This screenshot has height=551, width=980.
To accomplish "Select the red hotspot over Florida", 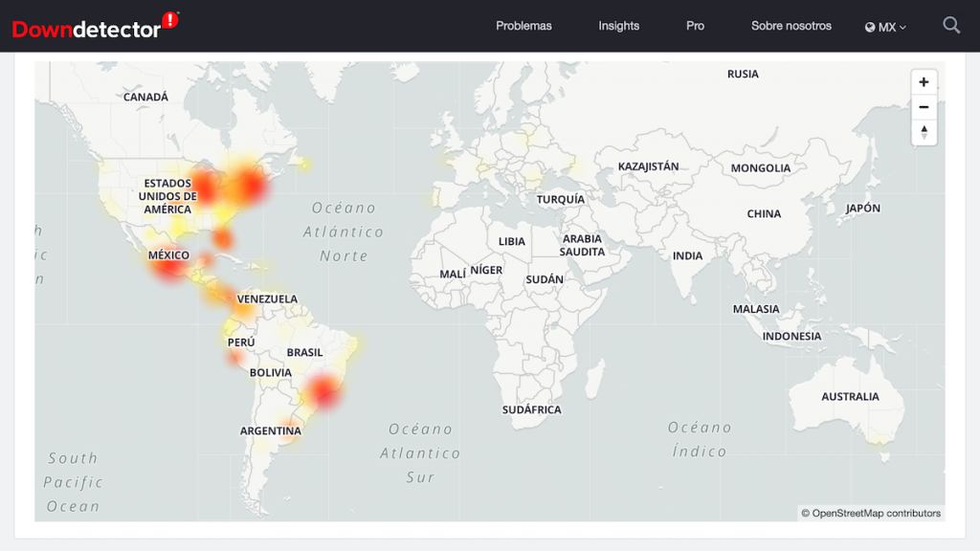I will (x=223, y=237).
